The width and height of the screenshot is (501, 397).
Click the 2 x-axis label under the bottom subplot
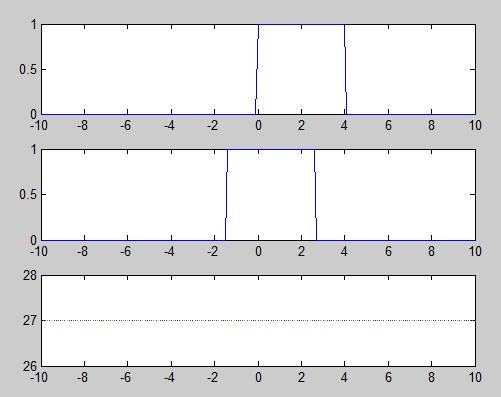pyautogui.click(x=301, y=377)
